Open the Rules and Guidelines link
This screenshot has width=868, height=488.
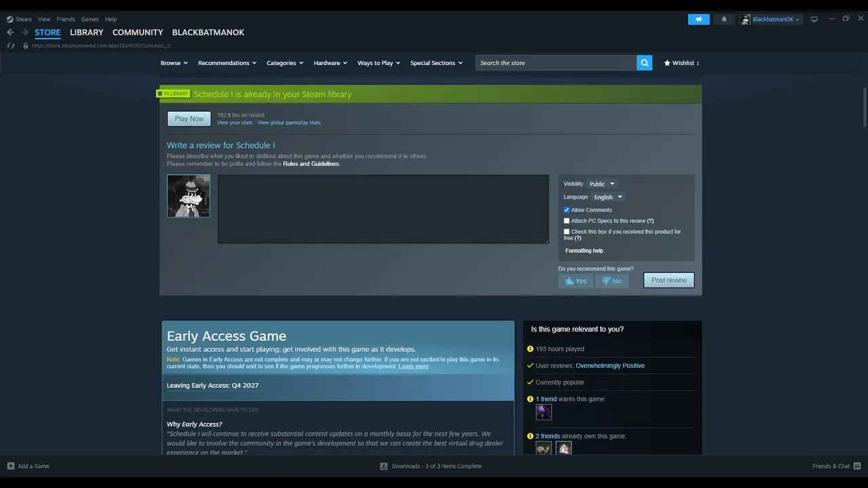click(311, 164)
